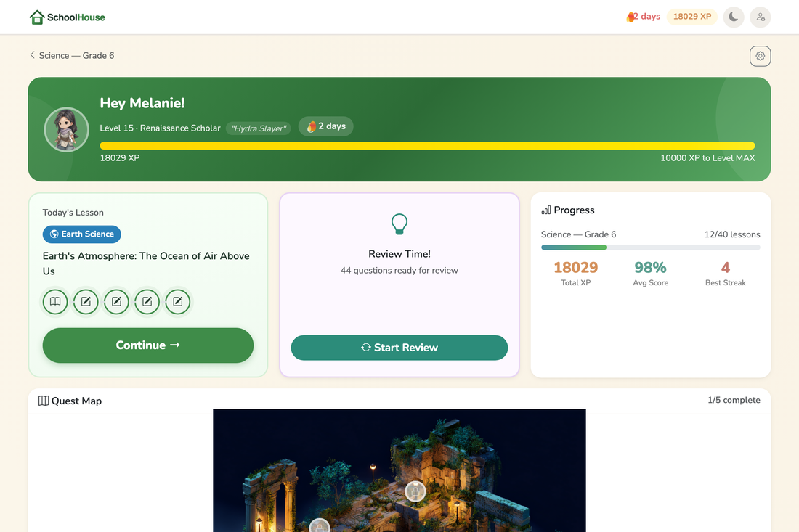Click the Science Grade 6 lessons progress bar

[x=650, y=247]
